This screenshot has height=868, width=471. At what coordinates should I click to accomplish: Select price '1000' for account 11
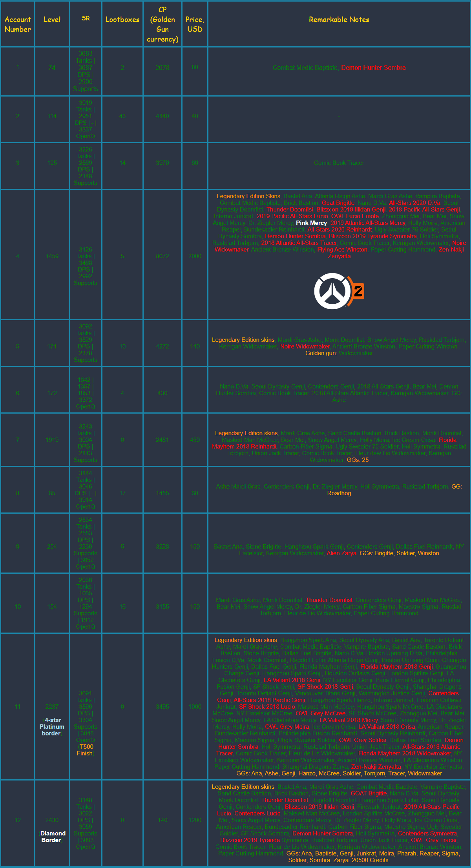coord(195,707)
